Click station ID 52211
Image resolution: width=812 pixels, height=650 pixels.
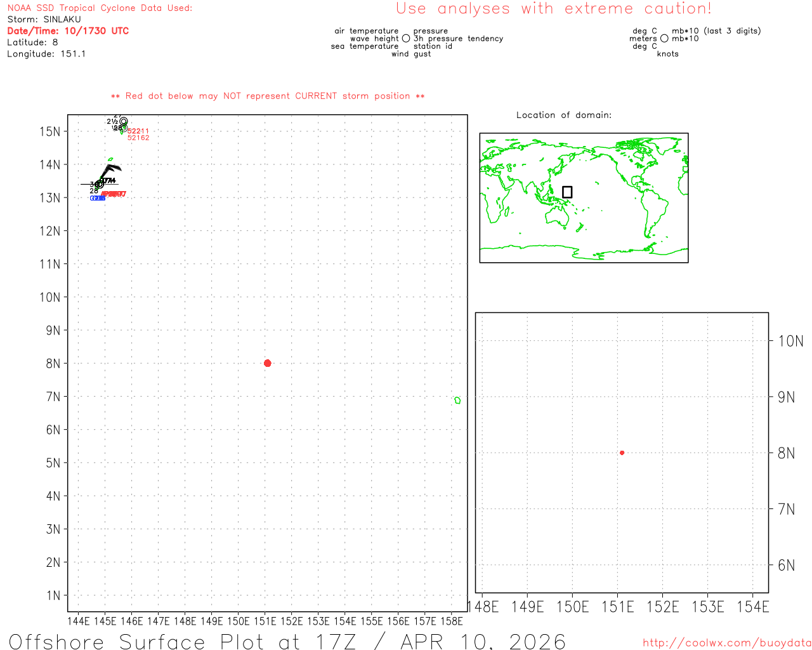click(138, 131)
